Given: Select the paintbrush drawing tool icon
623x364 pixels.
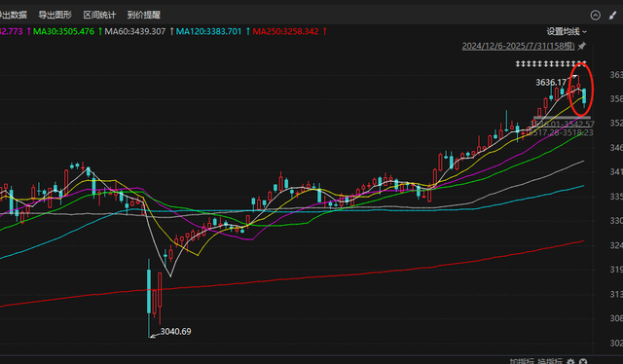Looking at the screenshot, I should pos(612,16).
